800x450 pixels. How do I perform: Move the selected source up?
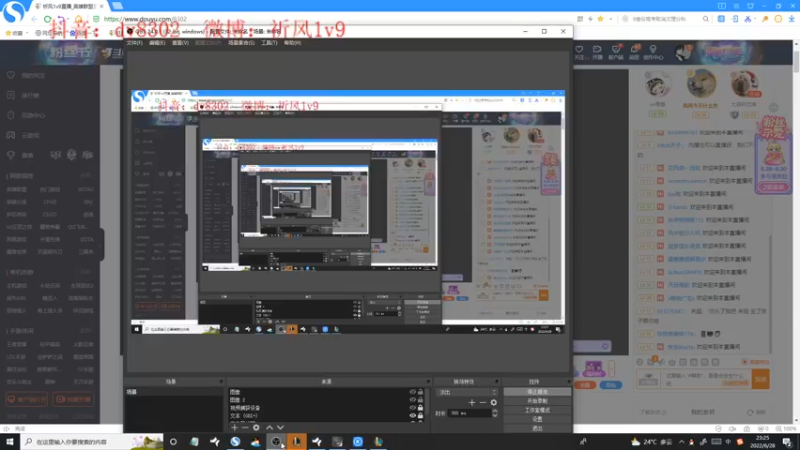[269, 428]
